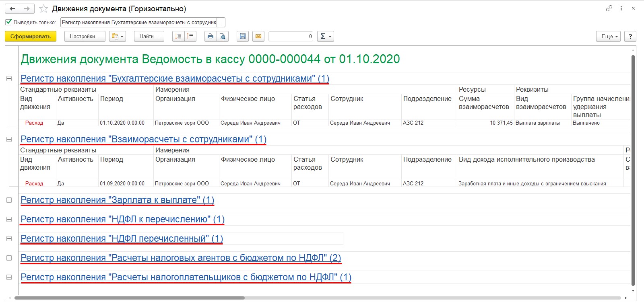
Task: Select the cell with sum 10 371,45
Action: [485, 123]
